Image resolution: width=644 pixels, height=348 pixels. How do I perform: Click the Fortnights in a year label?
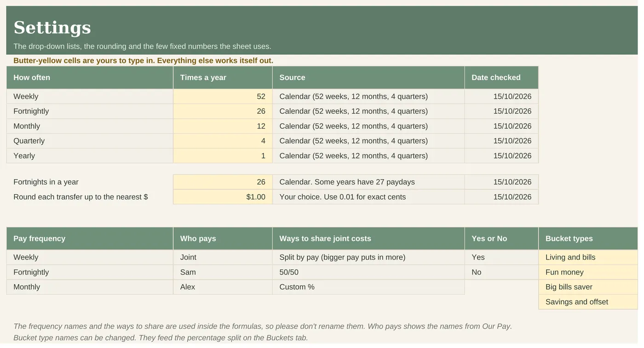[46, 182]
